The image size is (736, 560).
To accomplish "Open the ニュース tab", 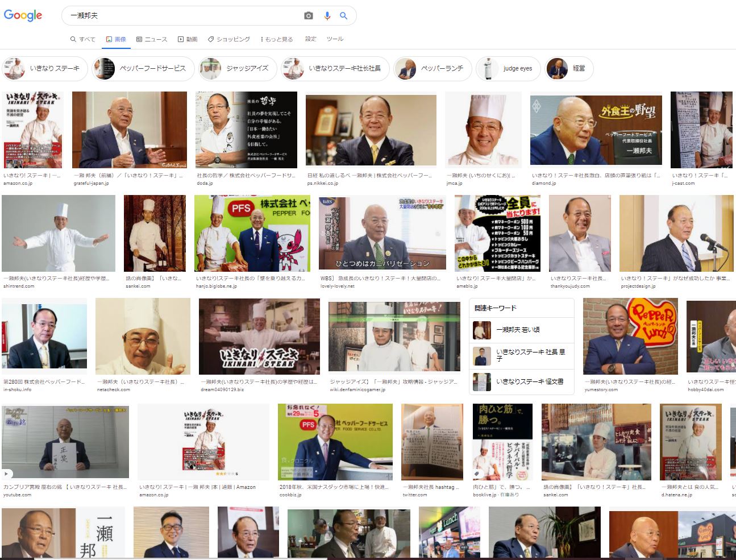I will tap(152, 39).
